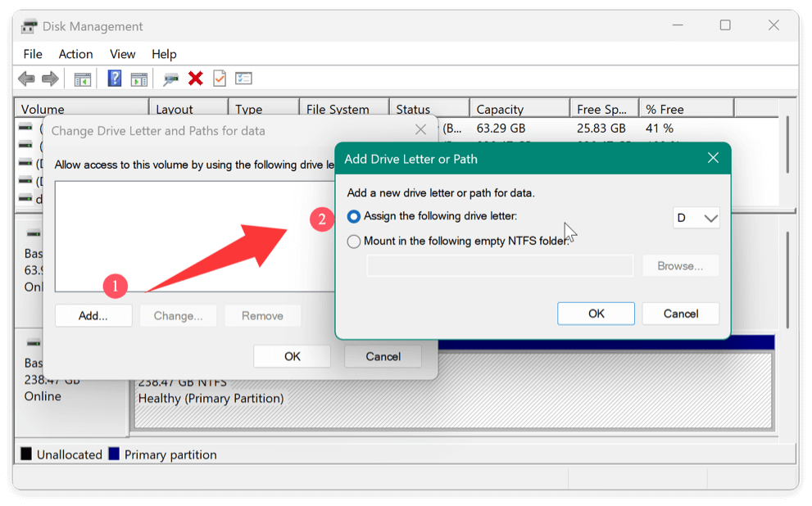812x506 pixels.
Task: Click the empty NTFS folder path input field
Action: click(500, 264)
